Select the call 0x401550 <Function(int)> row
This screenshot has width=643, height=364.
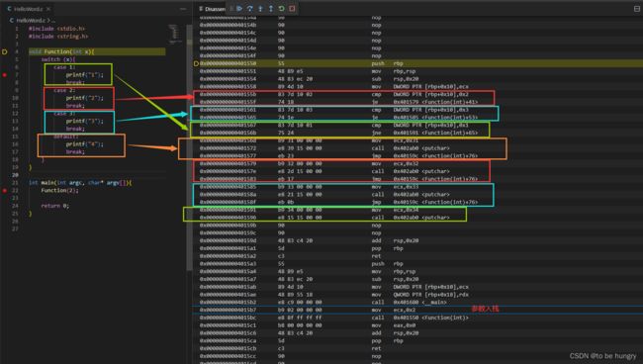(x=417, y=318)
